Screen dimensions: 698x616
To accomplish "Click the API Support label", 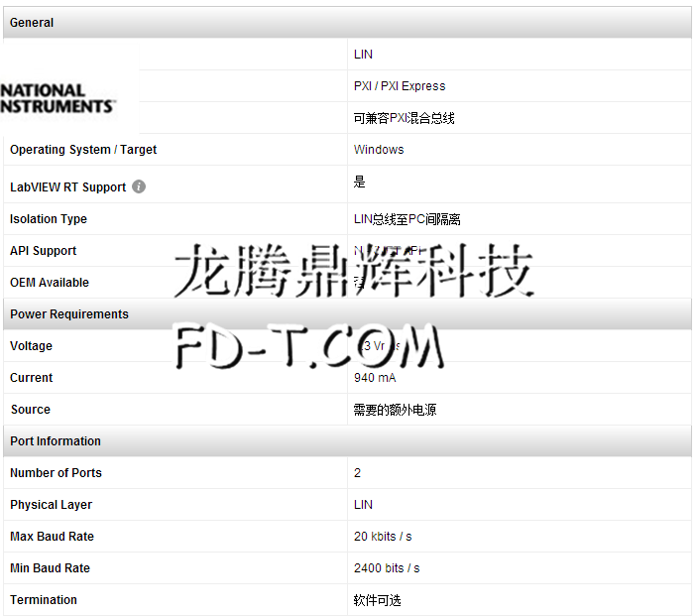I will coord(44,251).
